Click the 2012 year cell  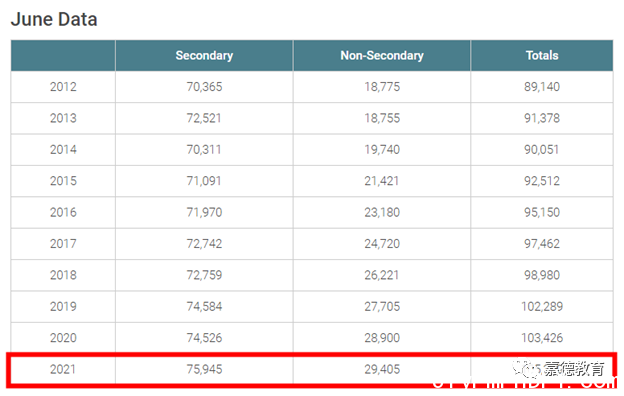point(63,87)
